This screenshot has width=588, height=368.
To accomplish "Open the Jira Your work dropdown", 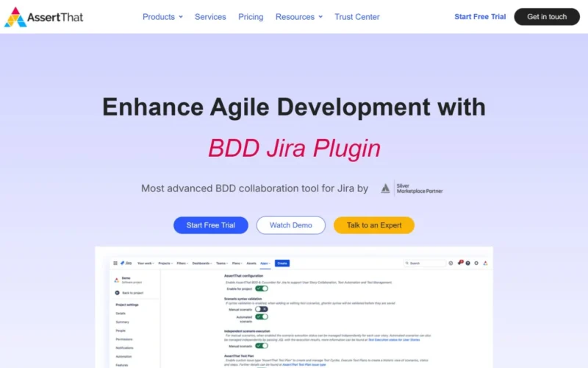I will (146, 263).
